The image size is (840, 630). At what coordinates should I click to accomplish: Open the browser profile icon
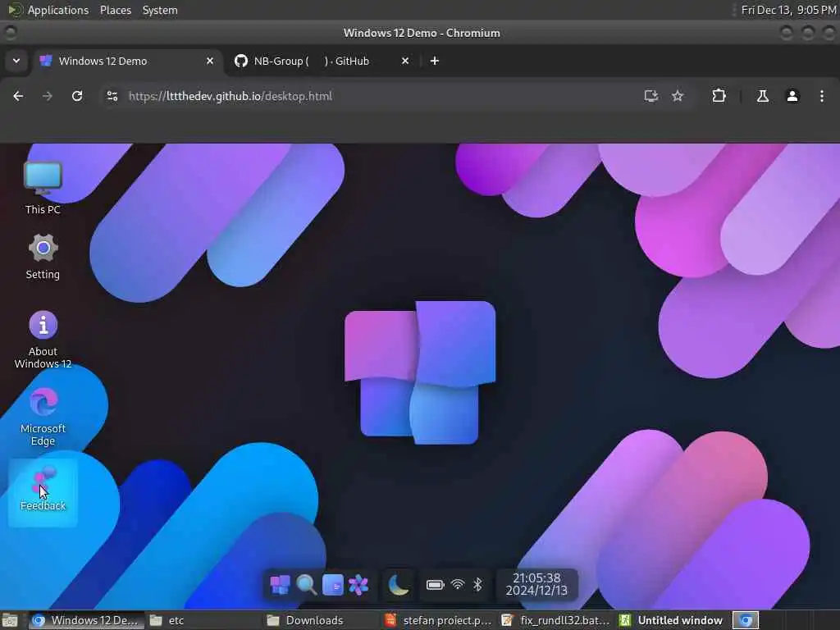[792, 96]
